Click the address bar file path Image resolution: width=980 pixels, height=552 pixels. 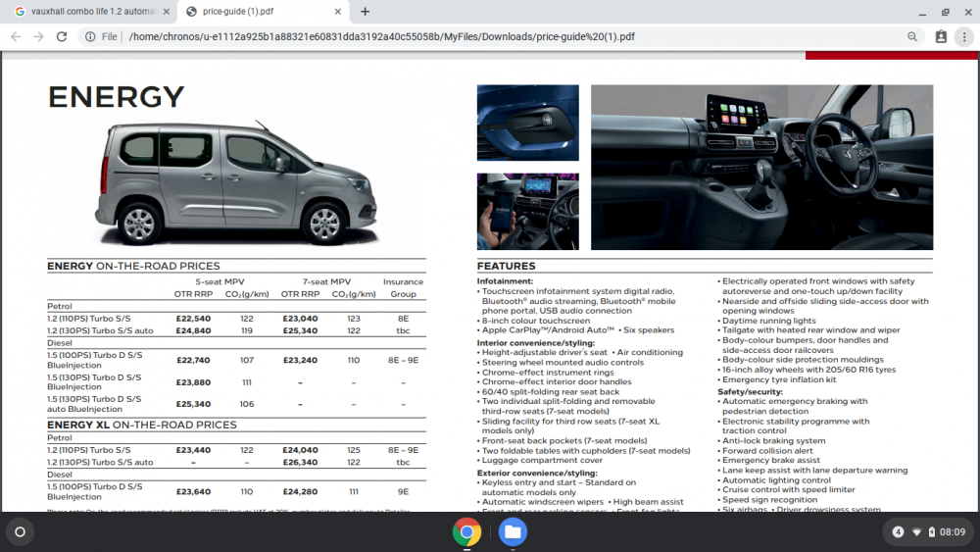[x=382, y=37]
